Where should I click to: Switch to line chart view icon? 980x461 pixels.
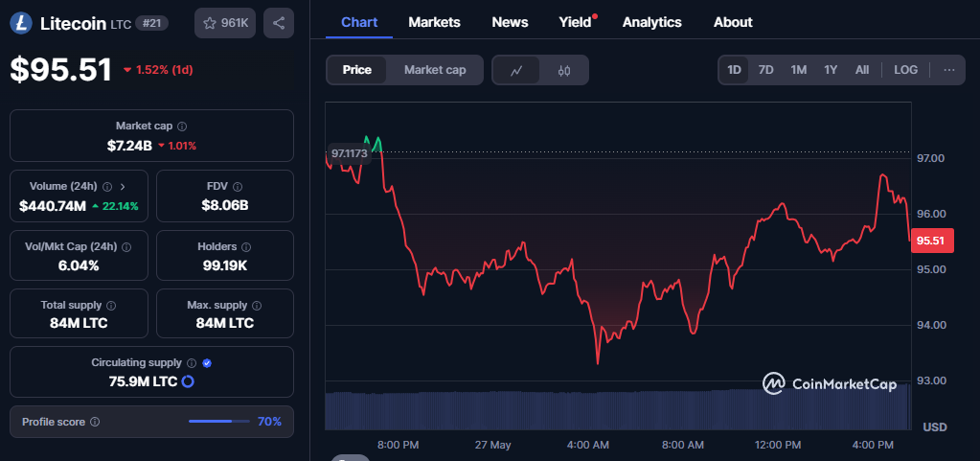click(516, 70)
